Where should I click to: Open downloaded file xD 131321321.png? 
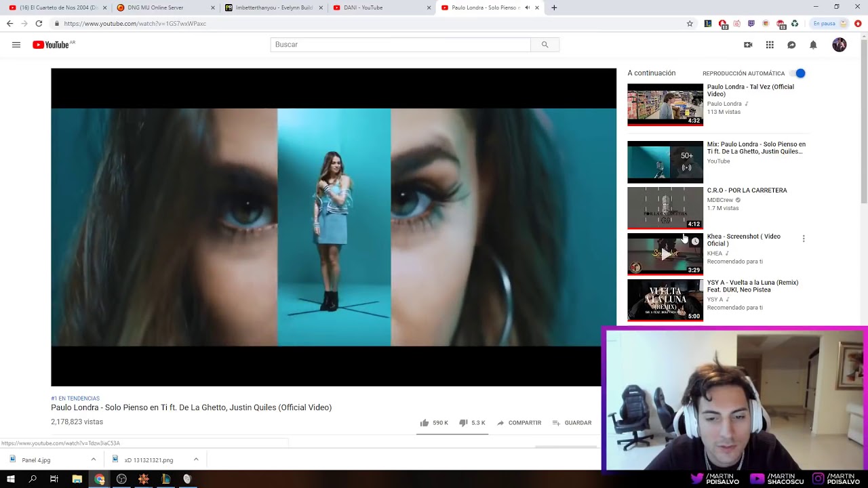click(x=149, y=460)
